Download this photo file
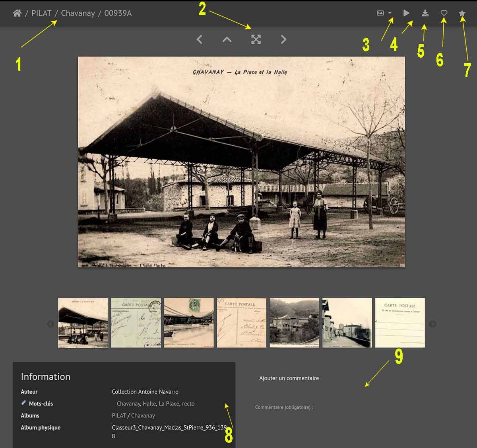This screenshot has width=477, height=448. (425, 13)
